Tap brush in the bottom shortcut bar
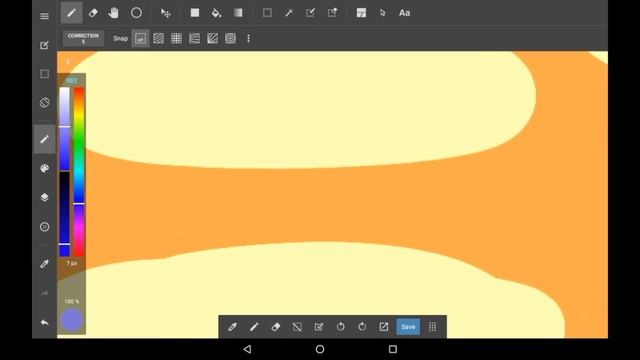Image resolution: width=640 pixels, height=360 pixels. [254, 327]
